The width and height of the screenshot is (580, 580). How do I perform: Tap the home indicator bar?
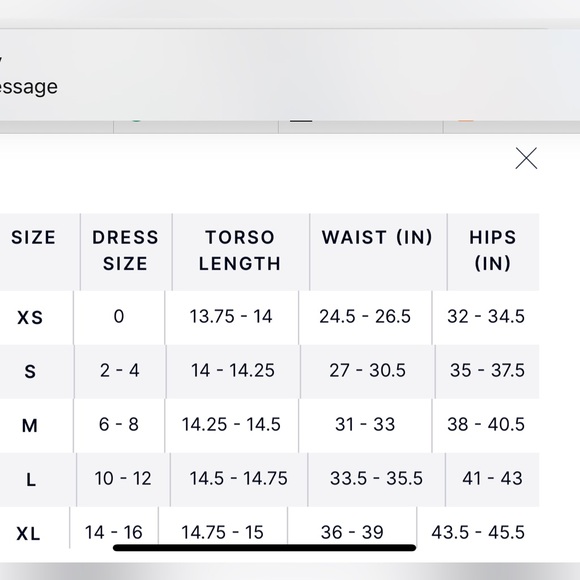(x=264, y=548)
